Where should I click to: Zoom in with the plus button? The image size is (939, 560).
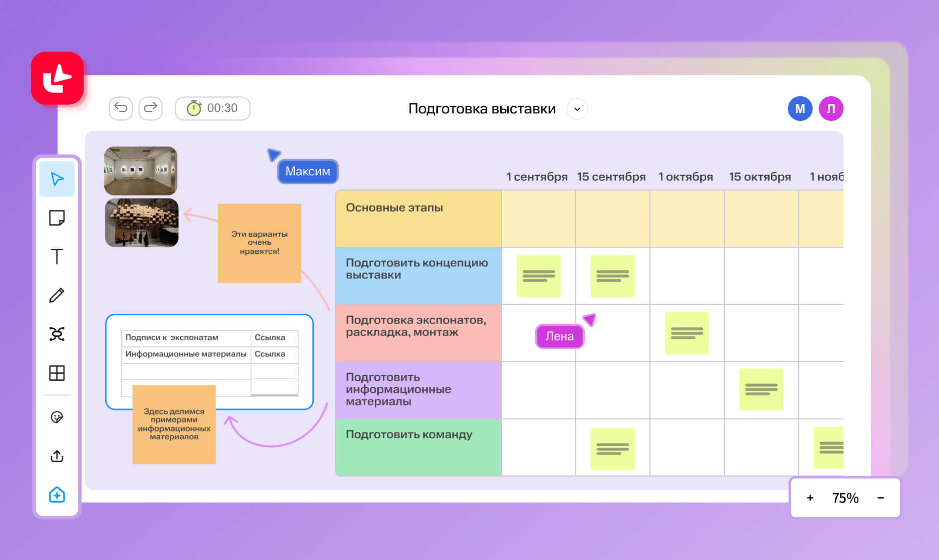click(x=810, y=498)
